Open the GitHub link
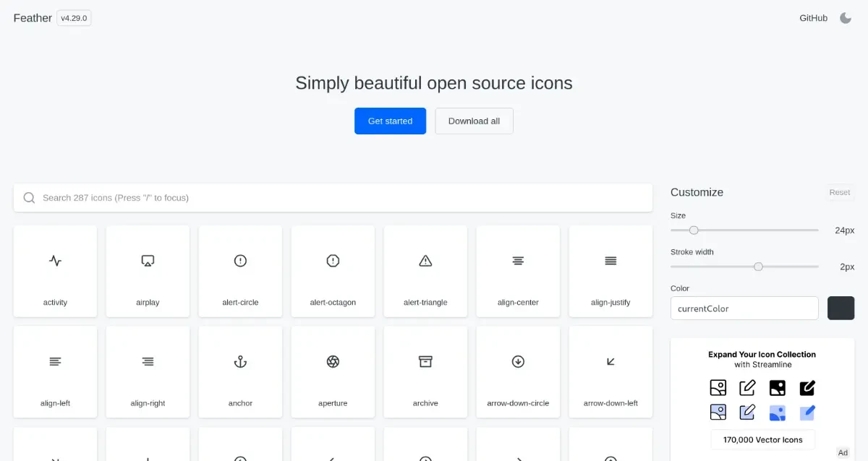The height and width of the screenshot is (461, 868). tap(813, 18)
